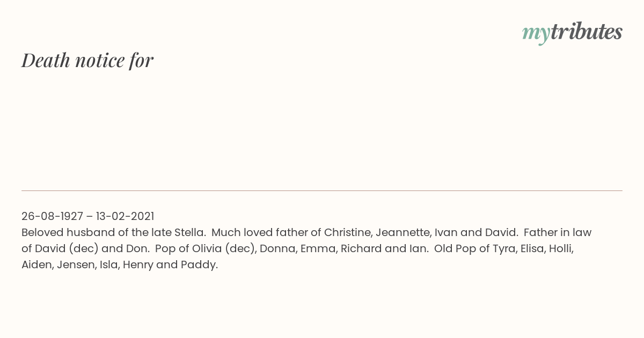This screenshot has height=338, width=644.
Task: Select the name Christine in the text
Action: click(347, 232)
